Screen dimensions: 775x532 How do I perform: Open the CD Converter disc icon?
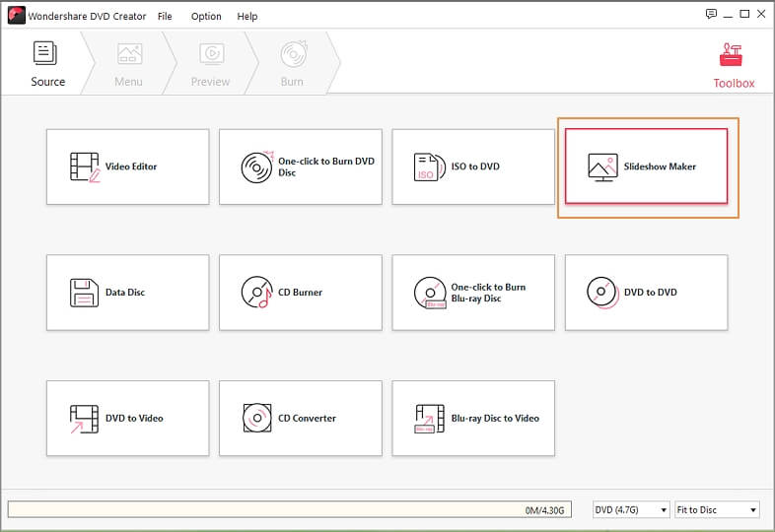click(257, 418)
